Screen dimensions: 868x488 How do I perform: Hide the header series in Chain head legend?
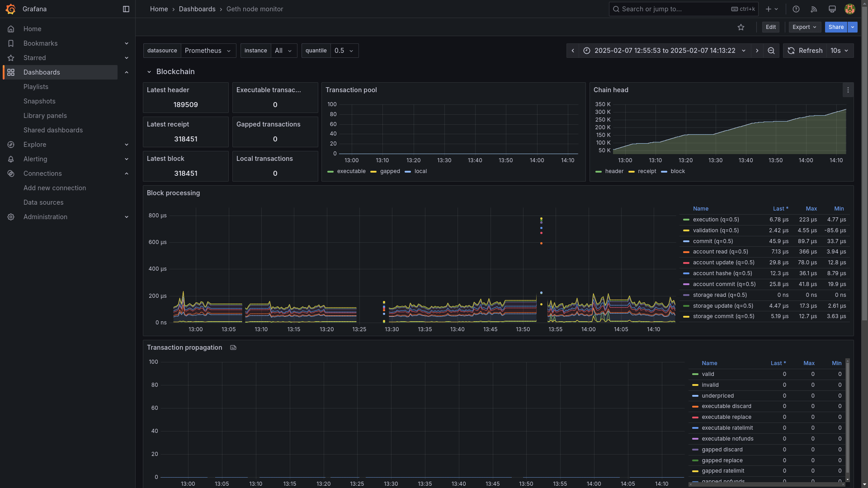pos(614,171)
